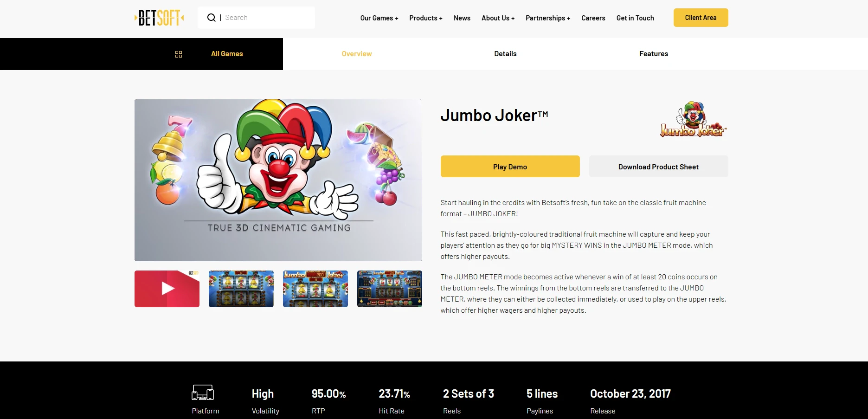This screenshot has height=419, width=868.
Task: Select the Jumbo Meter 200 screenshot thumbnail
Action: (x=315, y=289)
